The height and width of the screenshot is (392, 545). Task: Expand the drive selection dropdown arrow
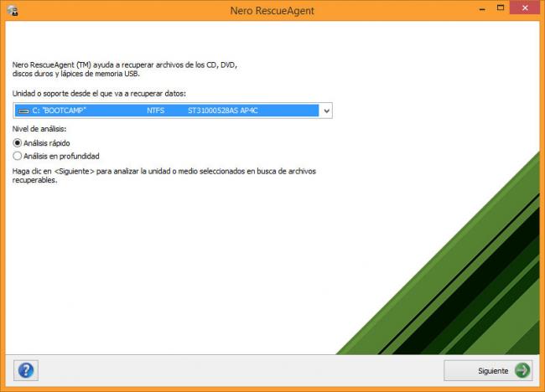326,111
